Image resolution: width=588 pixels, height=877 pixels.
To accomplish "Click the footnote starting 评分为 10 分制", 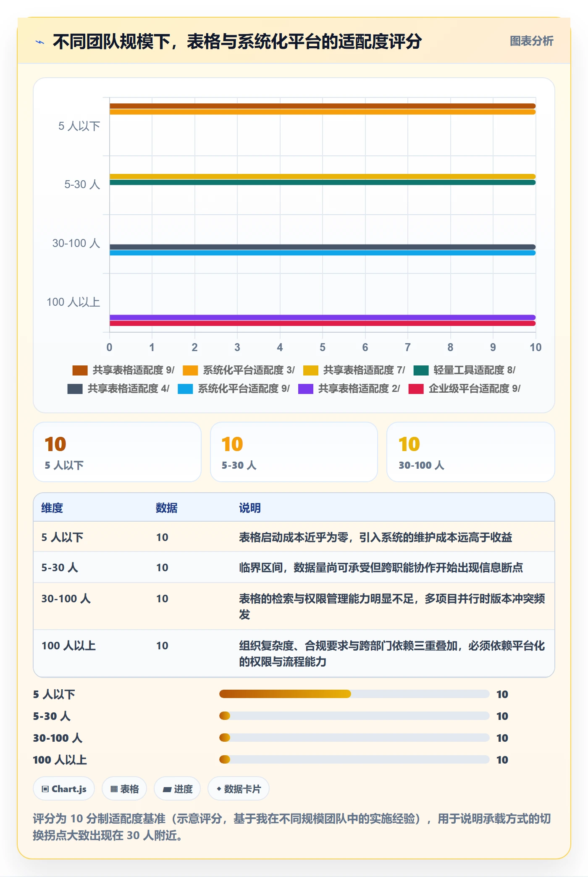I will click(292, 827).
